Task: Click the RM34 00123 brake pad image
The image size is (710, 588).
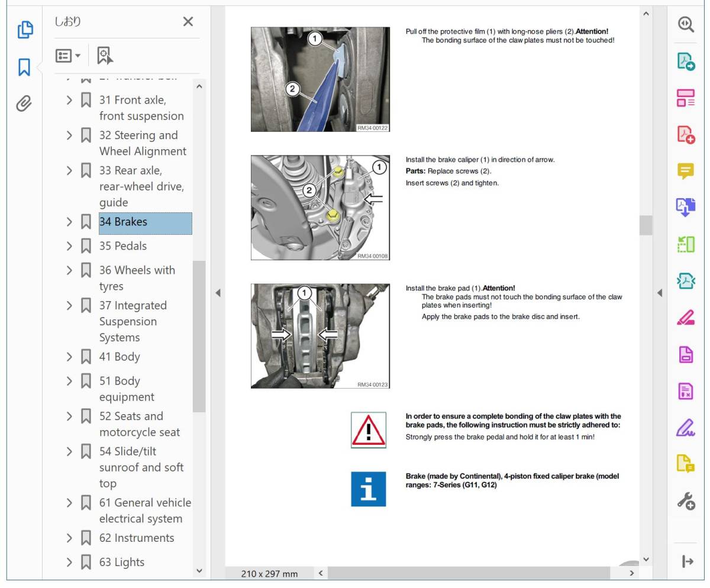Action: coord(320,336)
